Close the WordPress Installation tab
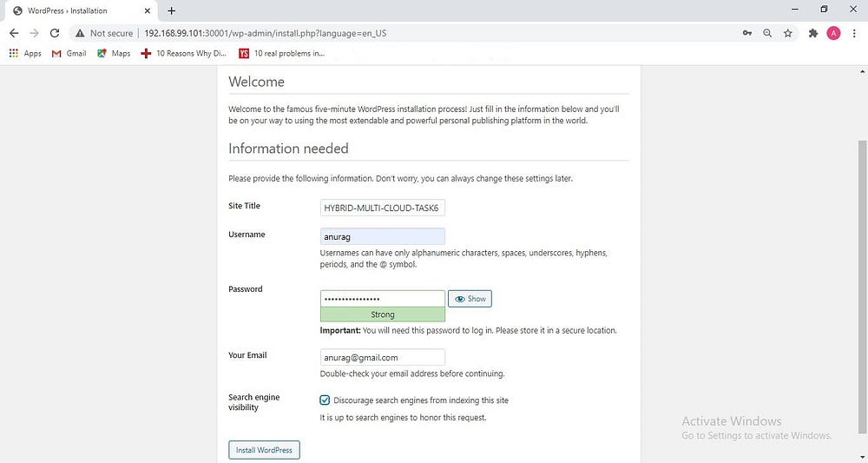868x463 pixels. click(148, 10)
